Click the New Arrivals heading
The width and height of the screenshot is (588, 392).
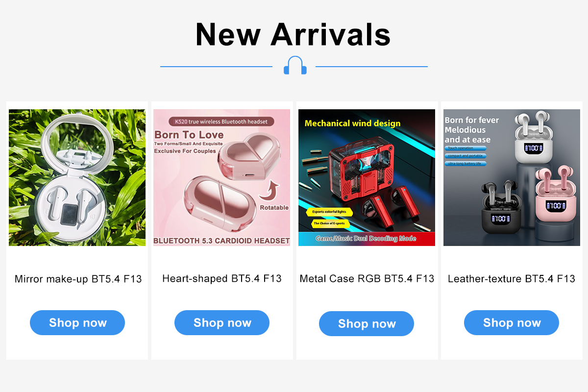click(293, 34)
